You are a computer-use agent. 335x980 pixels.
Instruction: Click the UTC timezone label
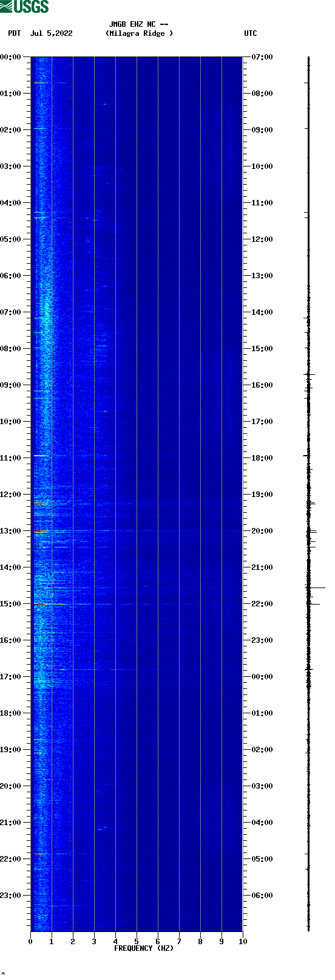[x=251, y=33]
